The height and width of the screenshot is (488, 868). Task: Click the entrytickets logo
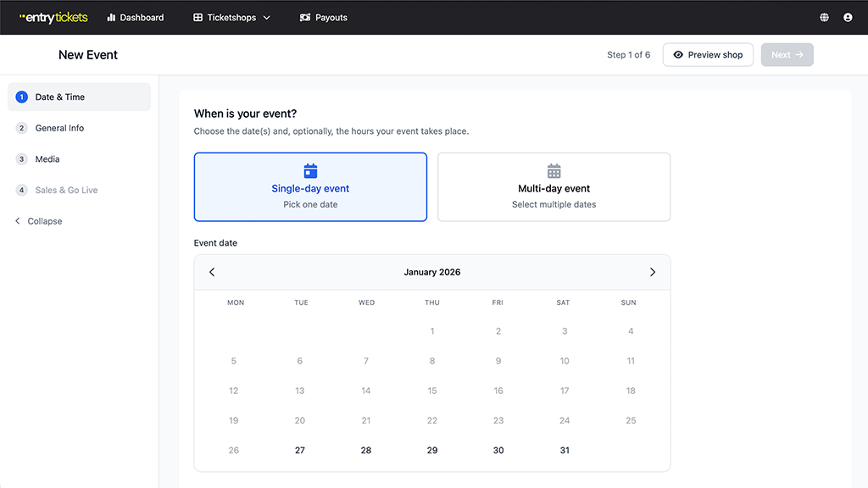[x=53, y=17]
